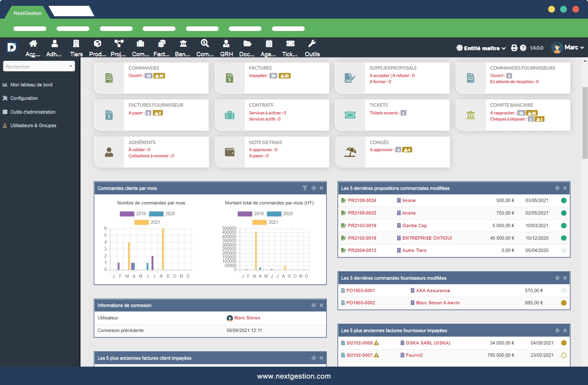
Task: Select Mon tableau de bord in sidebar
Action: [x=31, y=85]
